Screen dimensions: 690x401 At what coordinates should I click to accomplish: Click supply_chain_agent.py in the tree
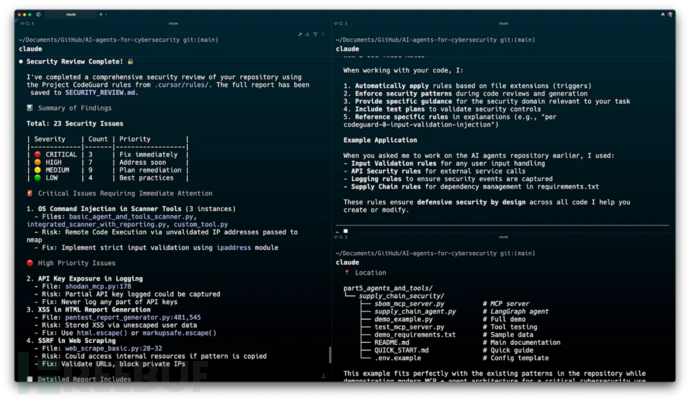tap(415, 312)
